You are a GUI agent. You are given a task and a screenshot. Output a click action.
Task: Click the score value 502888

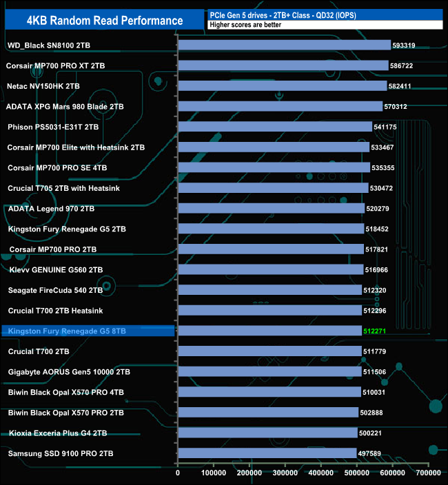point(371,413)
